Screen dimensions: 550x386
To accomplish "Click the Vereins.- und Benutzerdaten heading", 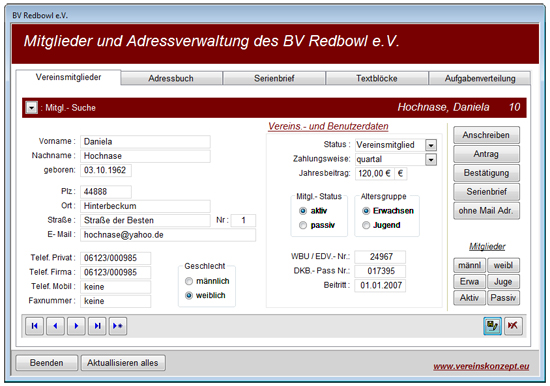I will [328, 126].
